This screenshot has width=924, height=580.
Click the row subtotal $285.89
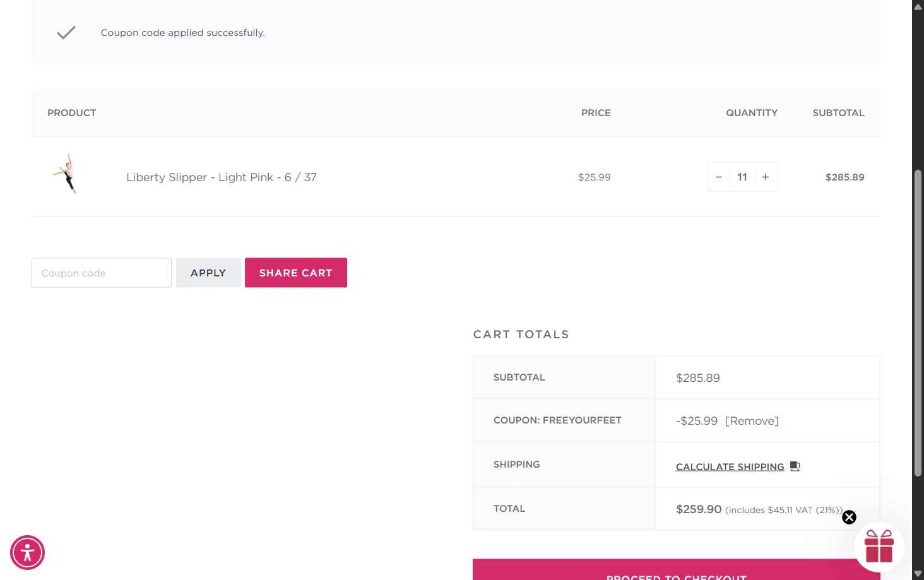coord(844,177)
